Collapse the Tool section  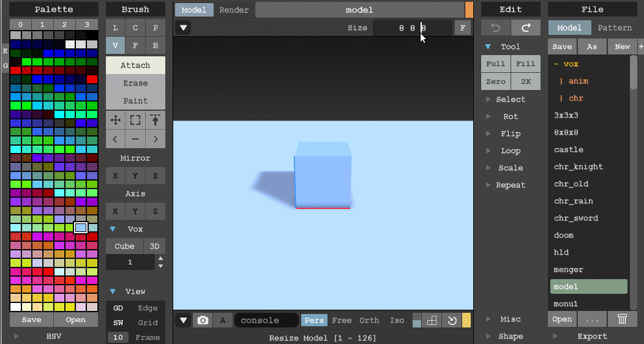click(x=488, y=47)
